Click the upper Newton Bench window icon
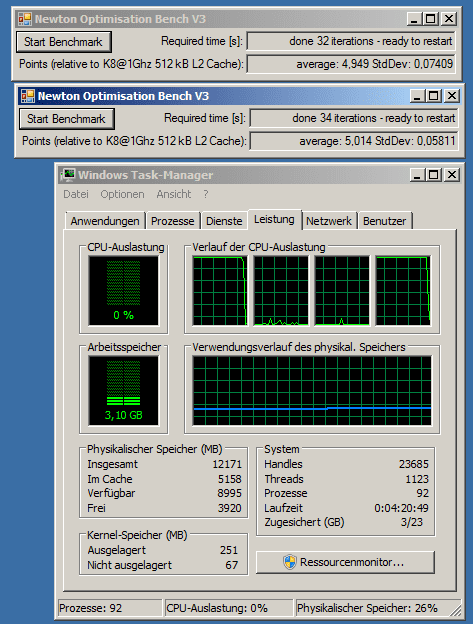 pos(25,19)
